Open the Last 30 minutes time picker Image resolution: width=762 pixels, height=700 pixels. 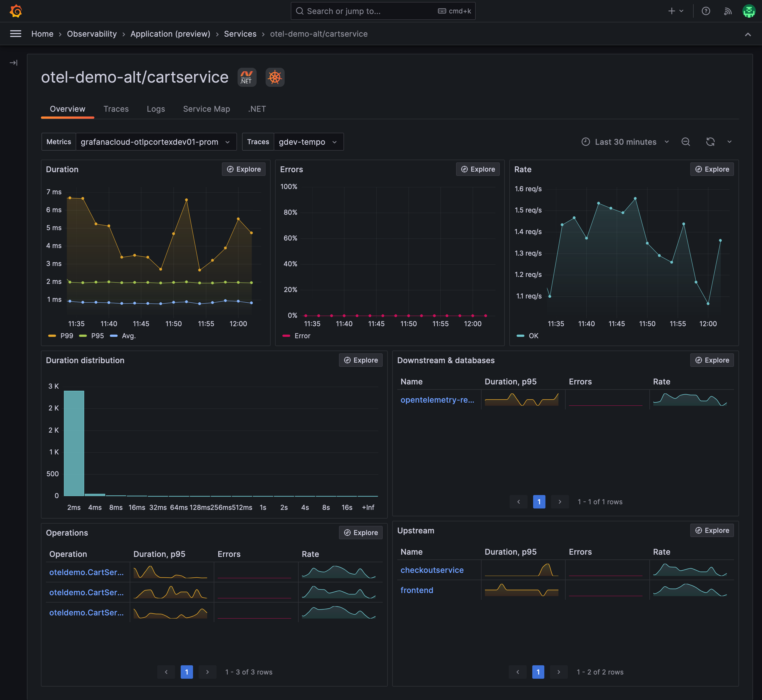coord(625,142)
